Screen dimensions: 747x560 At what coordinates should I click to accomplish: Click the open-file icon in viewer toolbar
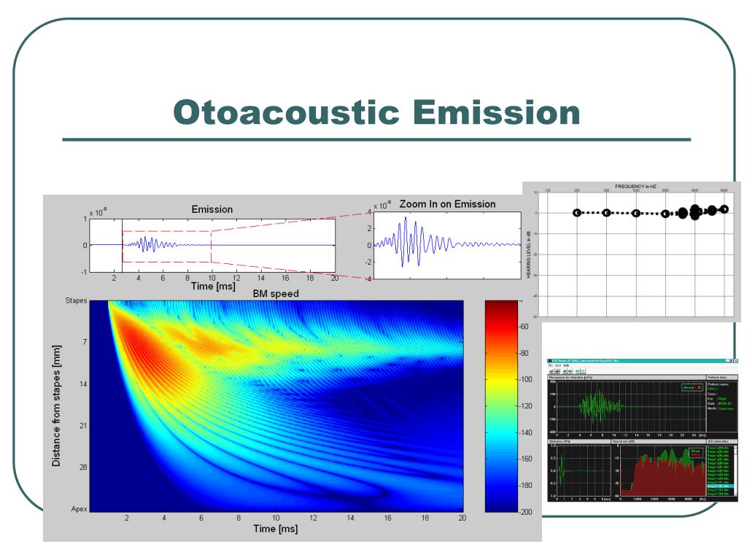[551, 371]
